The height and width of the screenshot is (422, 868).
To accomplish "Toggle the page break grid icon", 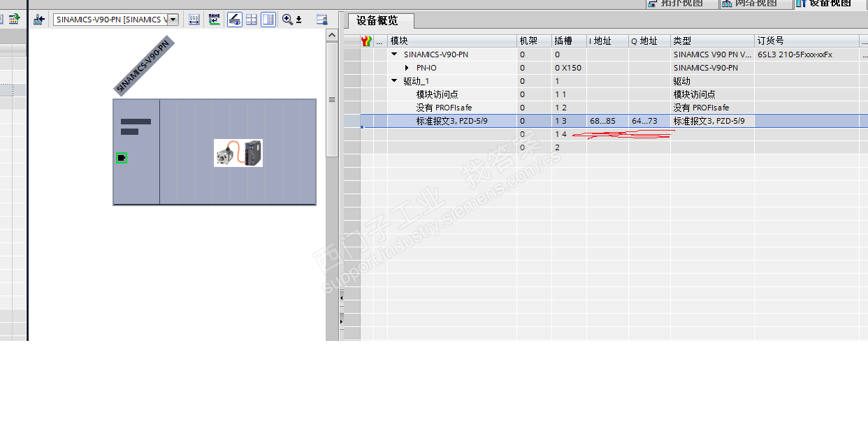I will [x=252, y=20].
